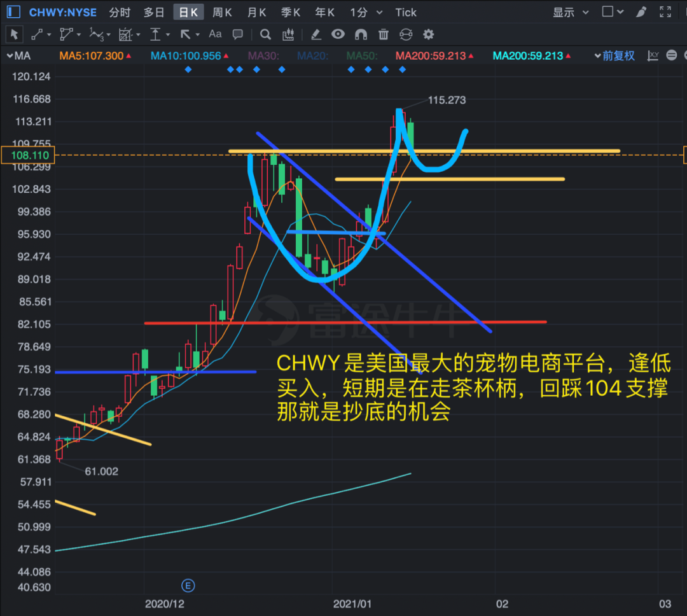Expand the MA indicator chevron

click(x=10, y=55)
